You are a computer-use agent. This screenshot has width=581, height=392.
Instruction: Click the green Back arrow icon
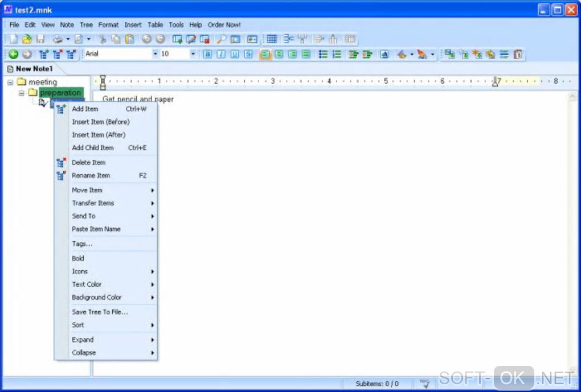13,54
